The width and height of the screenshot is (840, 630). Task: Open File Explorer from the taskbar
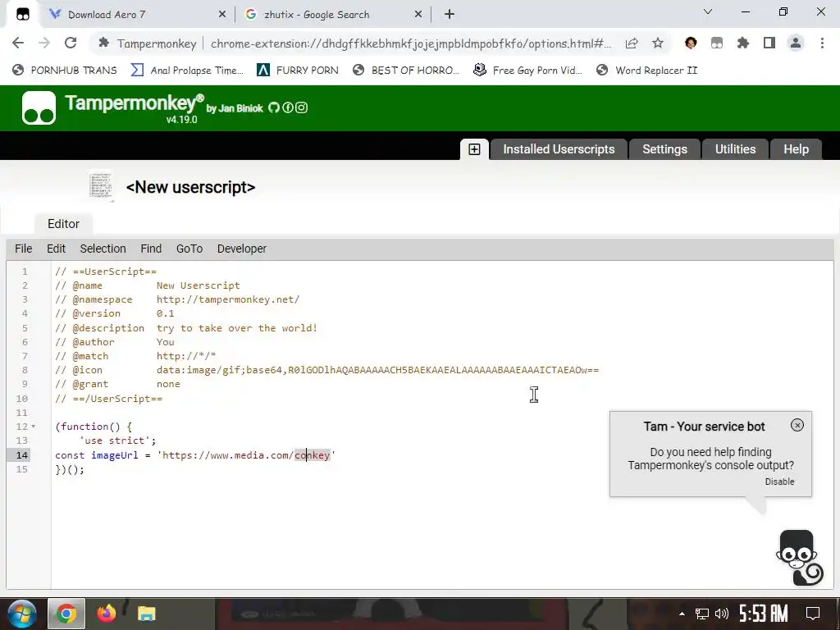pyautogui.click(x=146, y=614)
